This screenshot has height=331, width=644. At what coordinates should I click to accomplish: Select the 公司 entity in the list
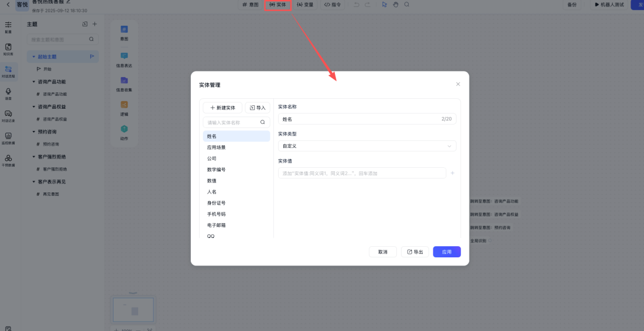point(237,158)
